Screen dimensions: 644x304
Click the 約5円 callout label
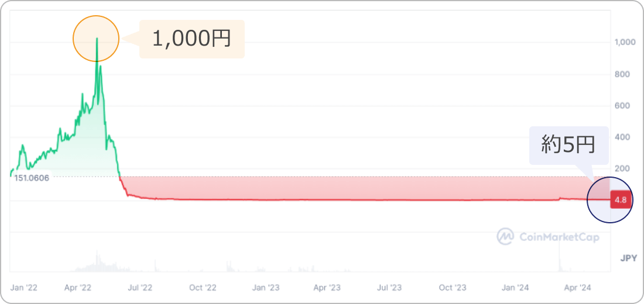click(x=568, y=145)
